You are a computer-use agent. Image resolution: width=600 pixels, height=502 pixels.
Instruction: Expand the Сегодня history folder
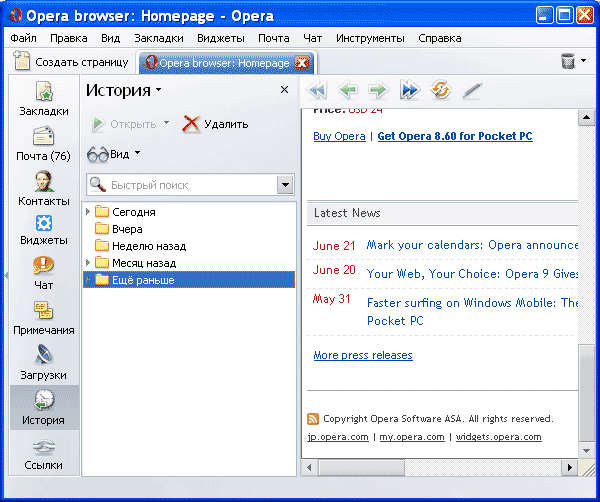88,212
